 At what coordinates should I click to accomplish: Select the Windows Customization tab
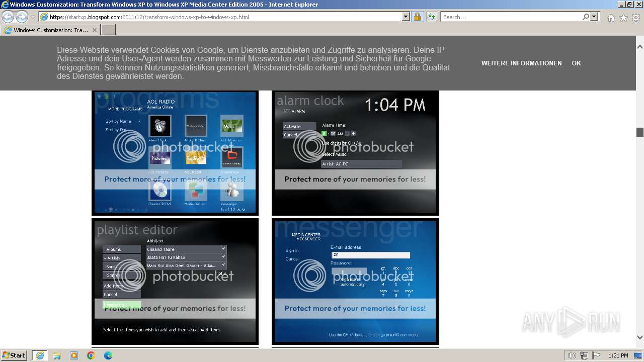(x=50, y=30)
